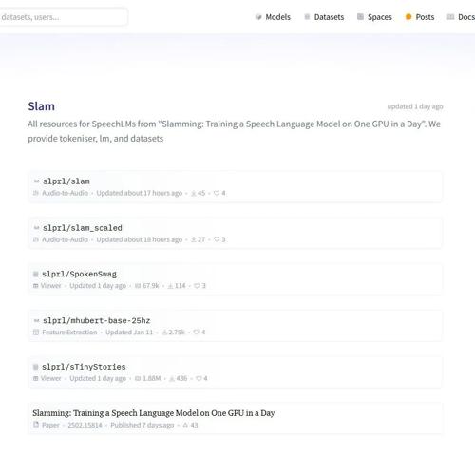Open the slprl/mhubert-base-25hz model
This screenshot has height=476, width=475.
96,320
